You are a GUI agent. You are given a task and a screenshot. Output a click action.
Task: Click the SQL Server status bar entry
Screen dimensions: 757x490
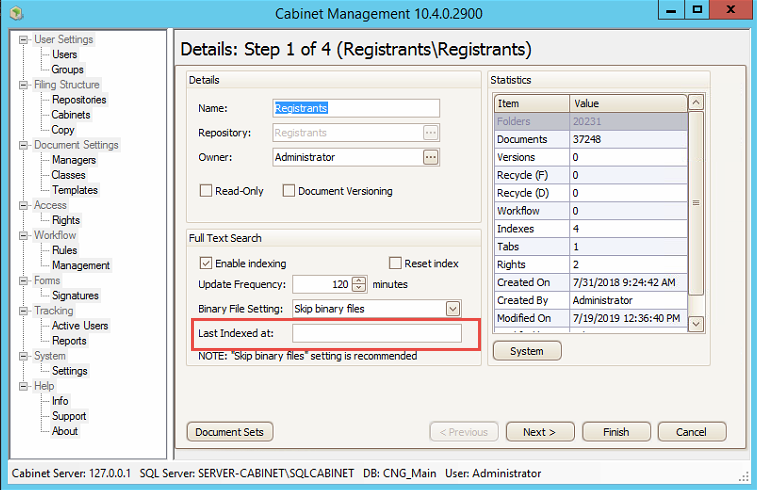(x=247, y=473)
